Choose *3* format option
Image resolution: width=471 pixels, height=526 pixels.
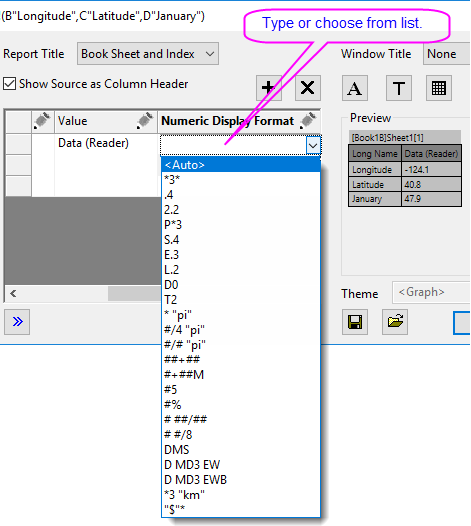pos(241,179)
